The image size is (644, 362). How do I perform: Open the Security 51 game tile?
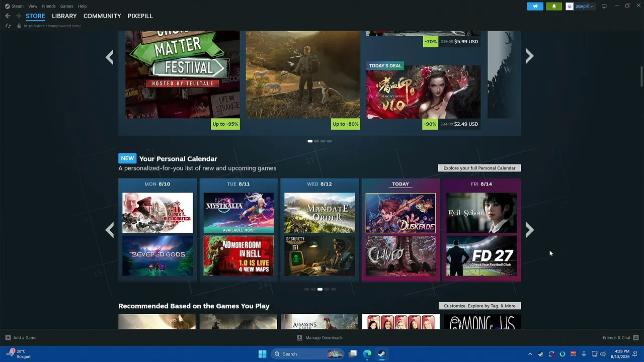point(319,256)
